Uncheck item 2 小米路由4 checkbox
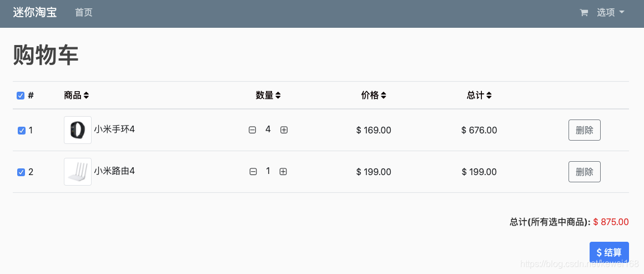 tap(21, 172)
